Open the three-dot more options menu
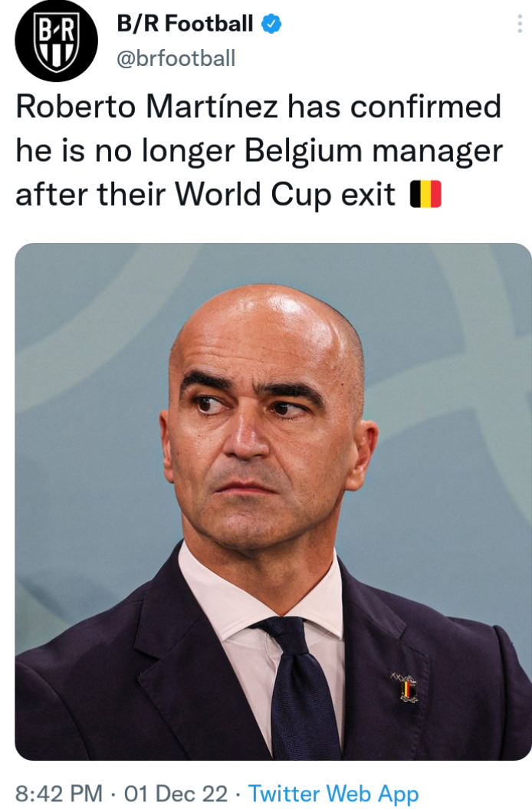This screenshot has height=809, width=532. pyautogui.click(x=519, y=24)
